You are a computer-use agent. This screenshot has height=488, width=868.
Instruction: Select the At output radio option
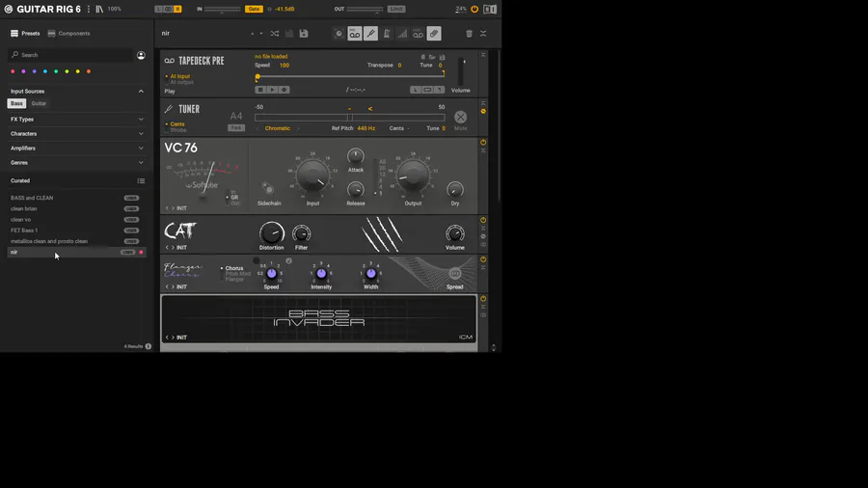(x=179, y=82)
